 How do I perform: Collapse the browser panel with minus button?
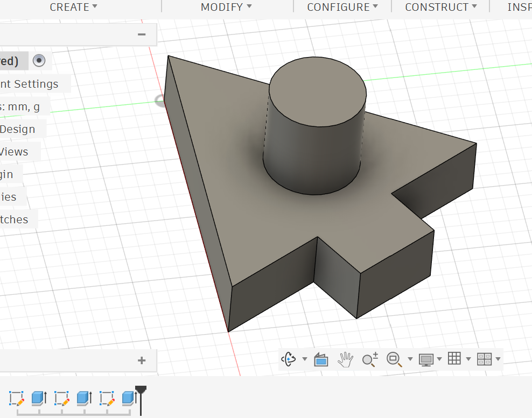142,34
